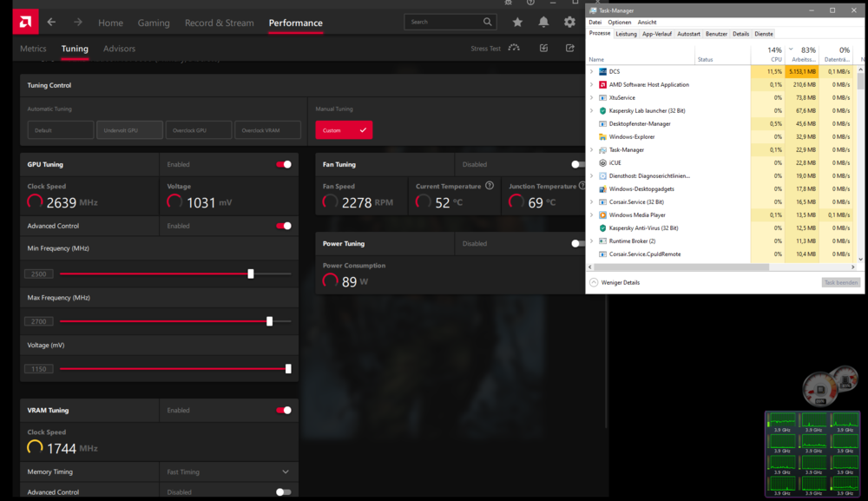
Task: Click the export/share icon beside Stress Test
Action: tap(569, 48)
